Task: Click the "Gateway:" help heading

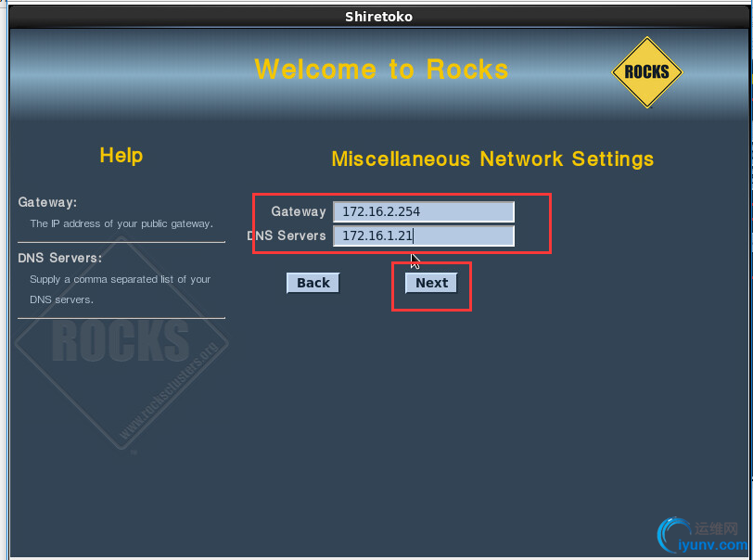Action: 47,202
